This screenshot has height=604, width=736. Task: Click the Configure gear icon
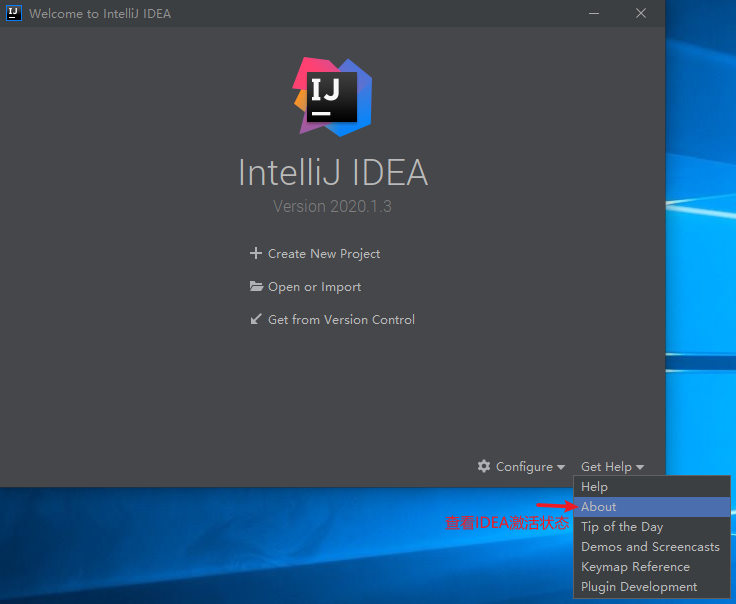tap(484, 466)
